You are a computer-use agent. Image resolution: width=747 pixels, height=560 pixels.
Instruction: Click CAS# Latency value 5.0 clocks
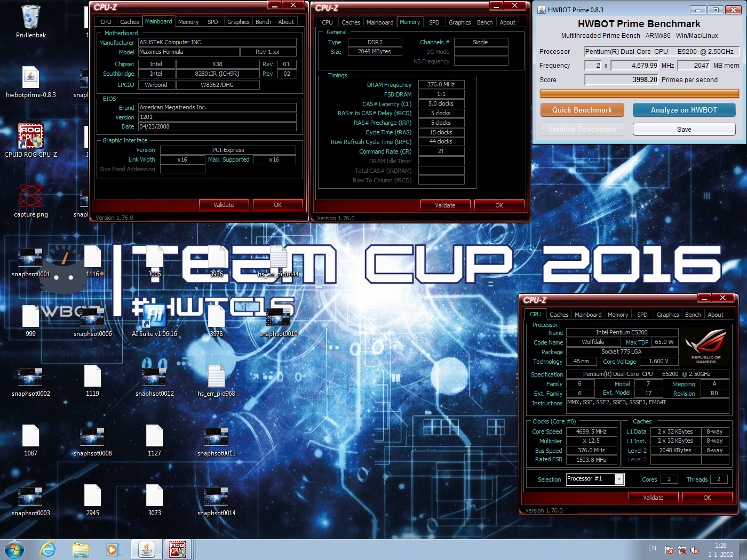click(441, 103)
